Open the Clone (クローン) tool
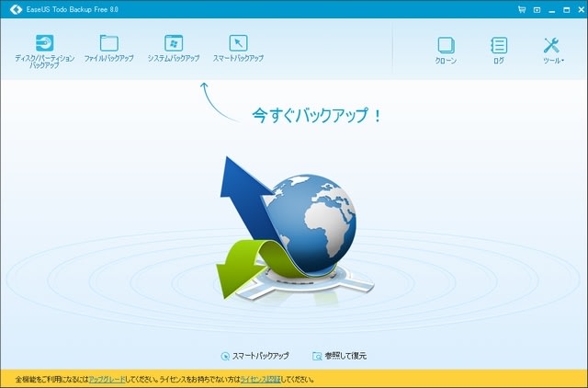588x388 pixels. tap(446, 46)
